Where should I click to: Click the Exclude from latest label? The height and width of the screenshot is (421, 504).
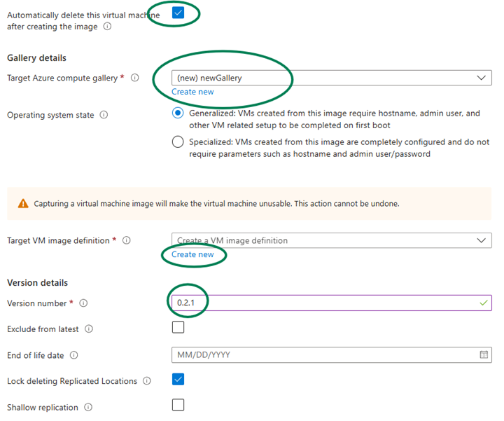(43, 329)
